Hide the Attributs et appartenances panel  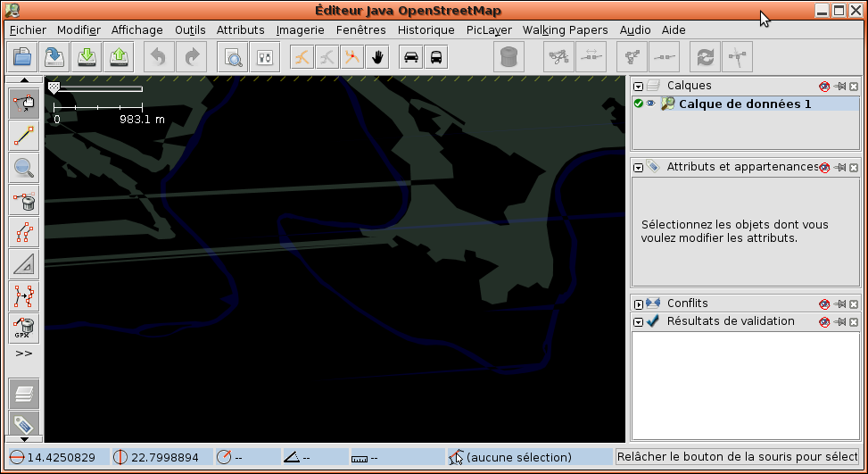click(824, 167)
